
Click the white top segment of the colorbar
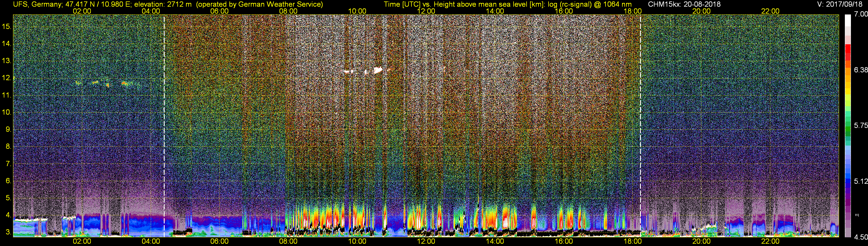pyautogui.click(x=847, y=20)
